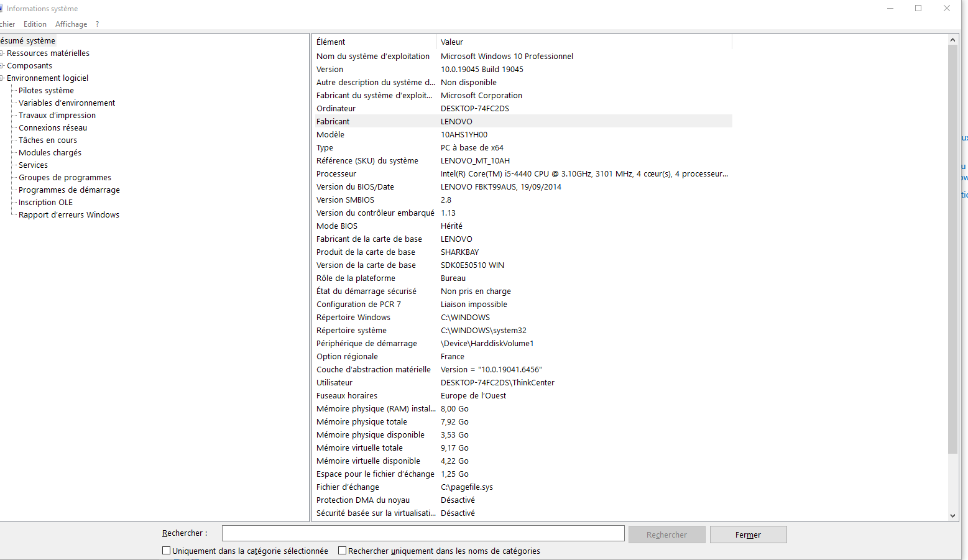Select the Périphérique de démarrage row
This screenshot has width=968, height=560.
click(522, 343)
